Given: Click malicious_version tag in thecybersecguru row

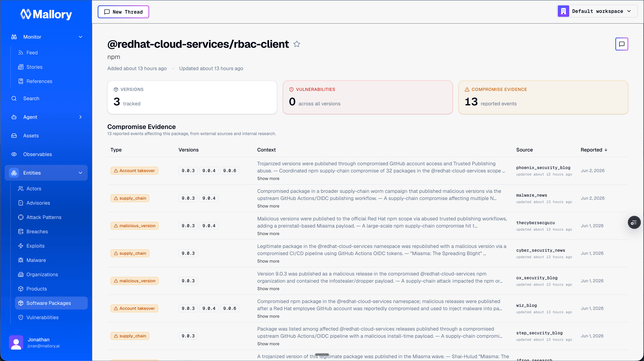Looking at the screenshot, I should tap(135, 226).
